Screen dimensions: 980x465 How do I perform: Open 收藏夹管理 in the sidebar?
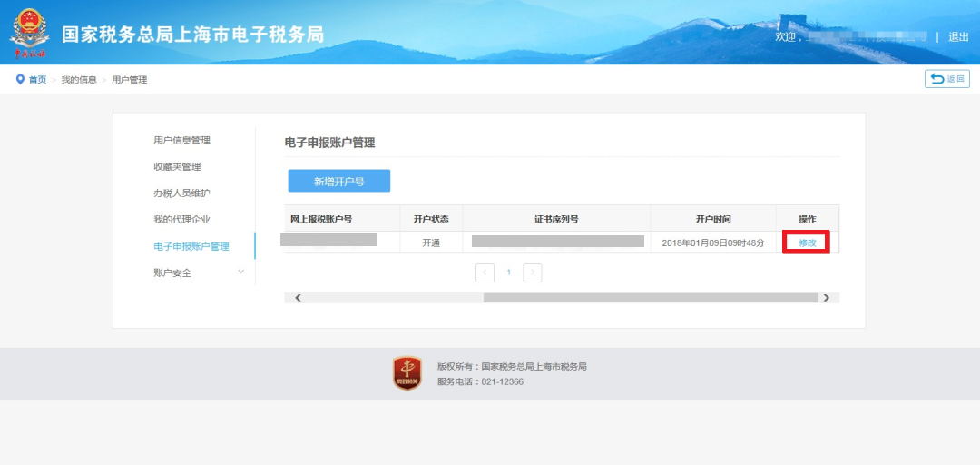pyautogui.click(x=177, y=167)
